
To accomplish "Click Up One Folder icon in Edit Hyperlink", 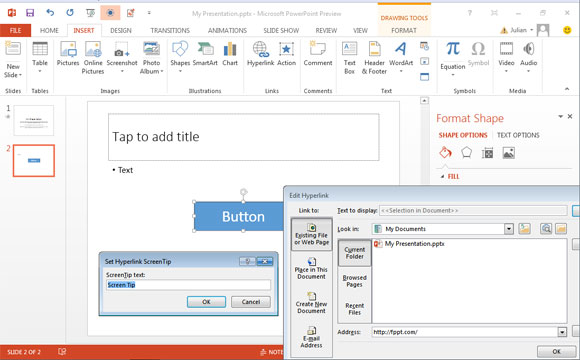I will click(524, 229).
